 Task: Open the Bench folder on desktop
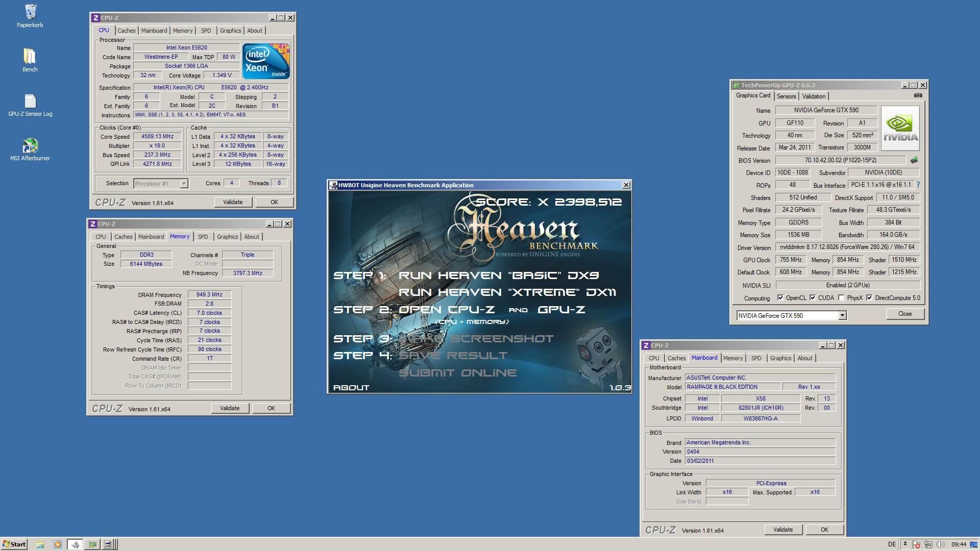tap(30, 60)
